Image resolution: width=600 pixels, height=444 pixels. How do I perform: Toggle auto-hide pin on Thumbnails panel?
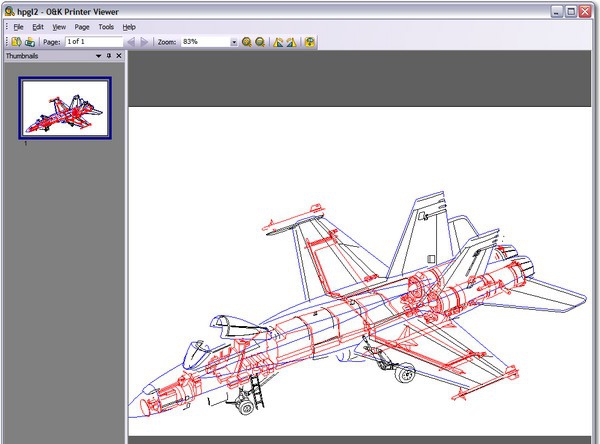coord(109,56)
